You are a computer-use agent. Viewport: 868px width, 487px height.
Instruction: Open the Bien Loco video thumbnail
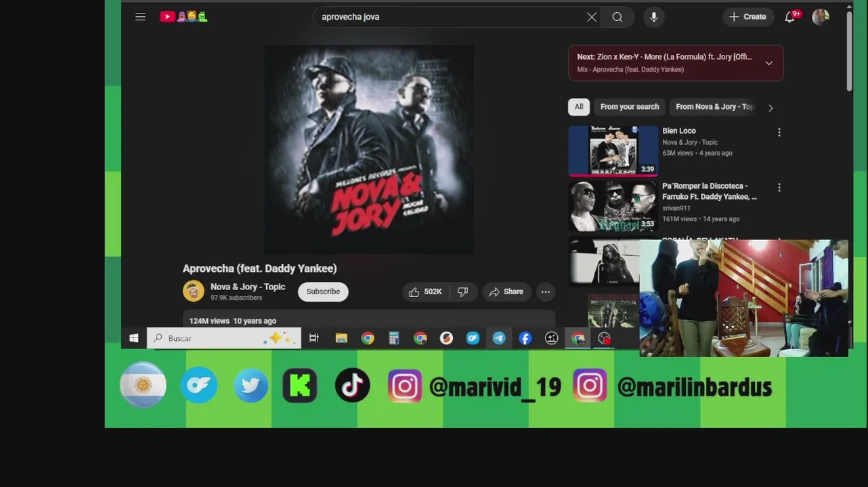(613, 151)
